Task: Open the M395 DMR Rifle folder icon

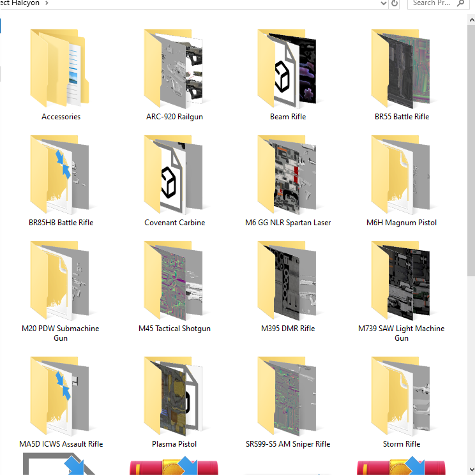Action: click(287, 281)
